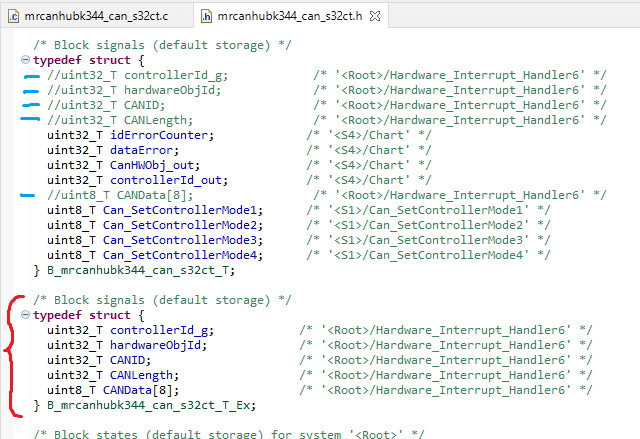Screen dimensions: 640x439
Task: Click the commented line //uint32_T CANID;
Action: pos(106,105)
